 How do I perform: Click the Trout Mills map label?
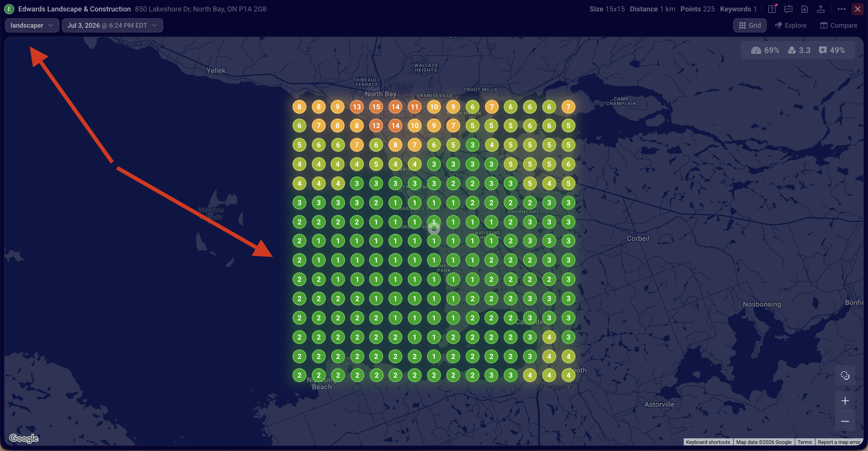coord(480,90)
